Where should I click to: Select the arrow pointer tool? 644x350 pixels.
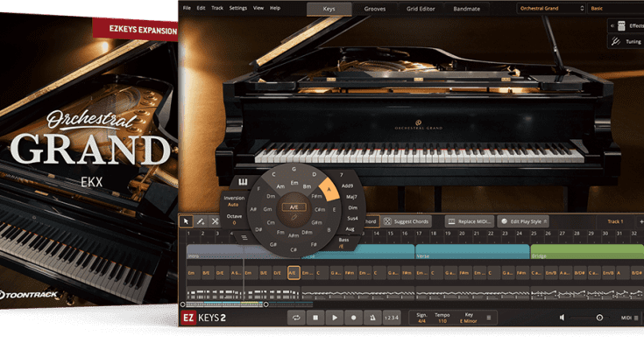tap(186, 221)
